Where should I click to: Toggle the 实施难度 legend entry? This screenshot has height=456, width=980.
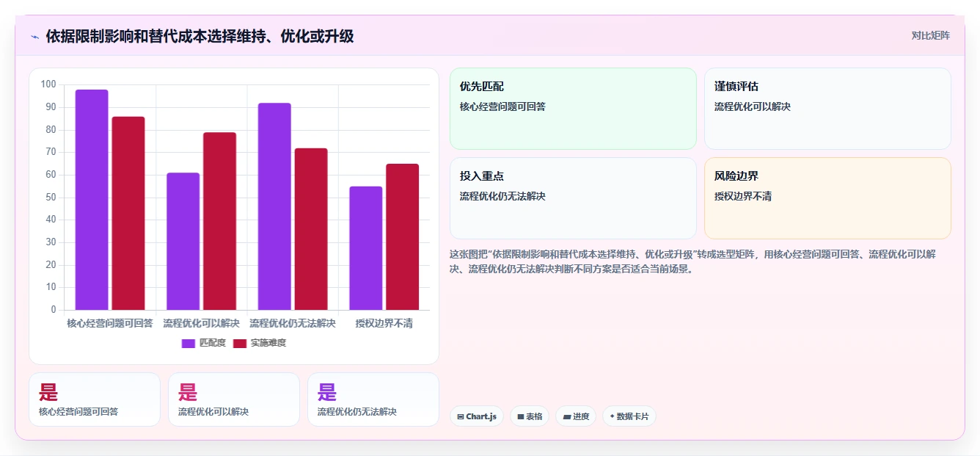(x=260, y=343)
